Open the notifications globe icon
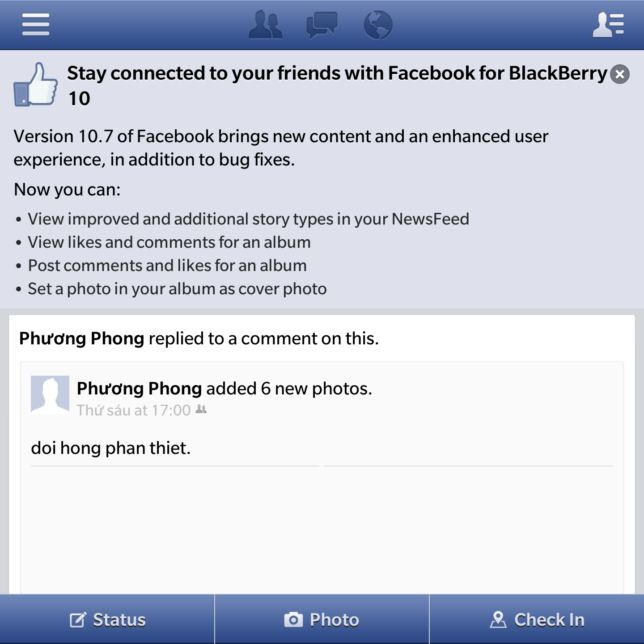 click(378, 25)
